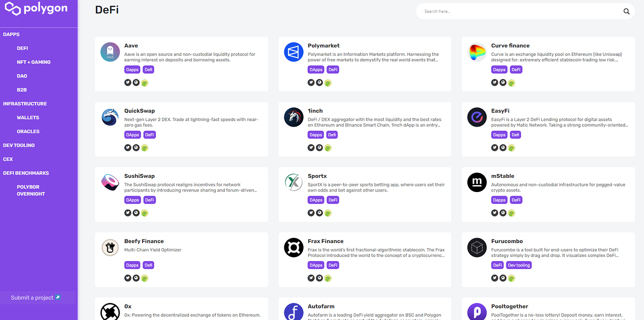This screenshot has height=320, width=644.
Task: Click the Dev tooling tag on Furucombo card
Action: coord(519,265)
